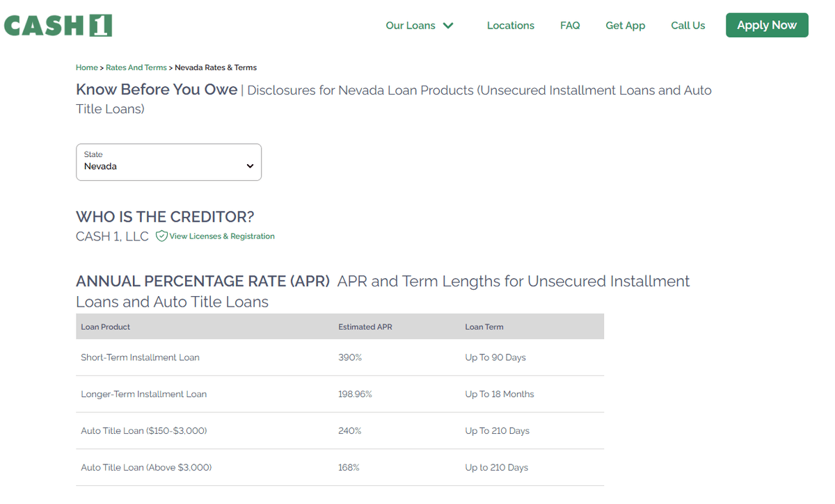Click the Know Before You Owe heading
This screenshot has width=835, height=504.
pyautogui.click(x=157, y=90)
